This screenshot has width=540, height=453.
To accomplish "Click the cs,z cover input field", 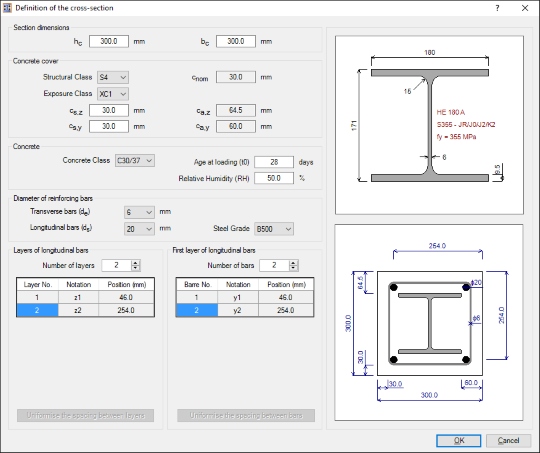I will tap(109, 110).
